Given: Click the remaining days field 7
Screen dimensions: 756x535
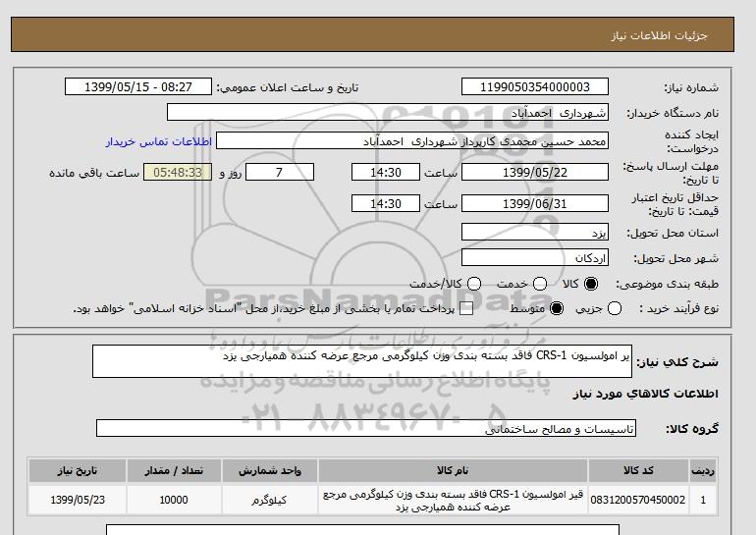Looking at the screenshot, I should pos(280,172).
